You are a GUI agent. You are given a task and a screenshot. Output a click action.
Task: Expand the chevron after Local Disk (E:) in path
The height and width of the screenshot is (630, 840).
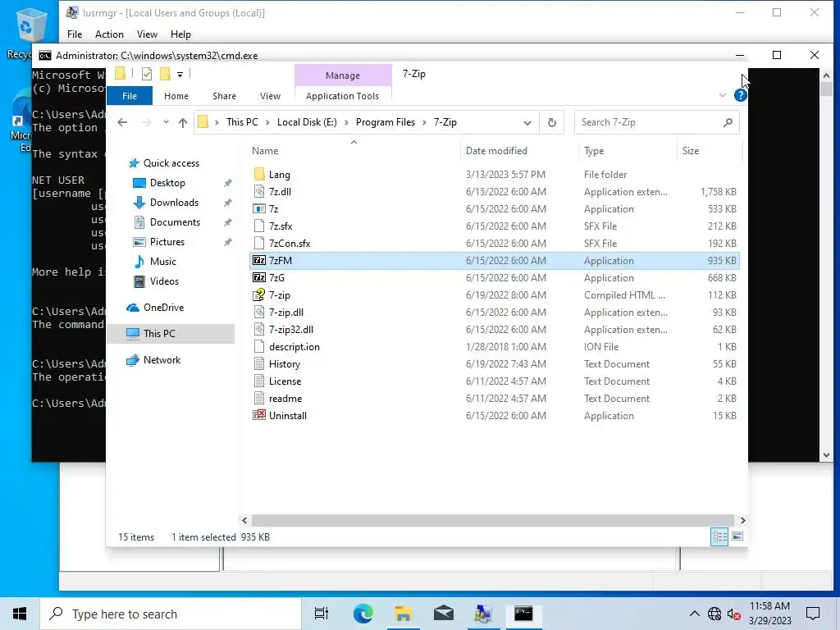346,123
